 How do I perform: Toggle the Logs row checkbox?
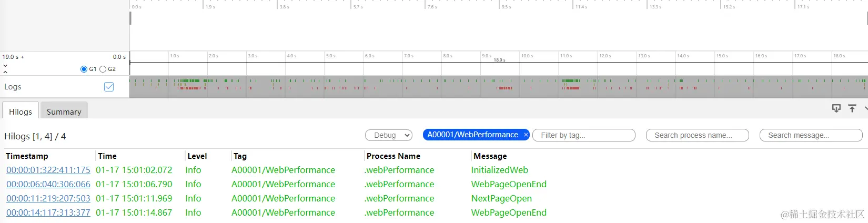(x=109, y=87)
